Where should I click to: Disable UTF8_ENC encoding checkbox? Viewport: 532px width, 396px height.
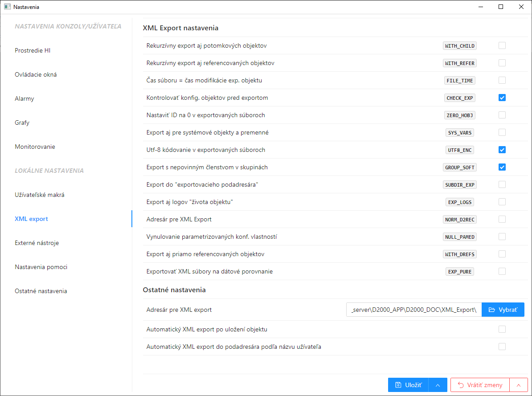point(502,150)
